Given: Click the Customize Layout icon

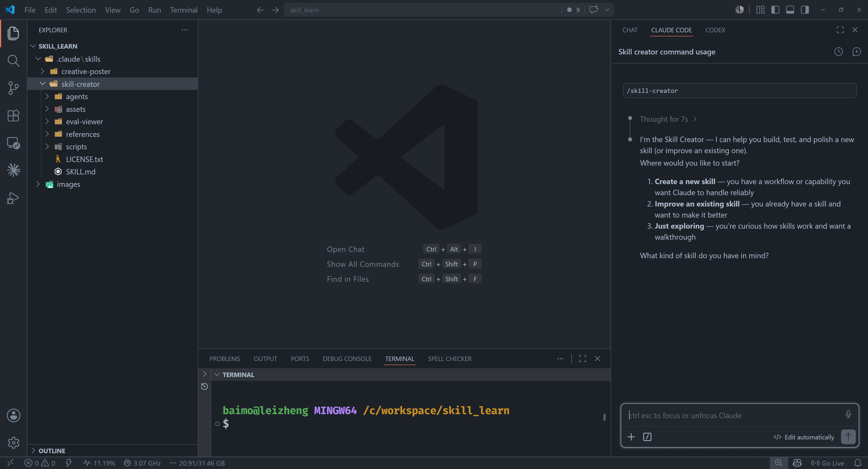Looking at the screenshot, I should click(x=760, y=10).
